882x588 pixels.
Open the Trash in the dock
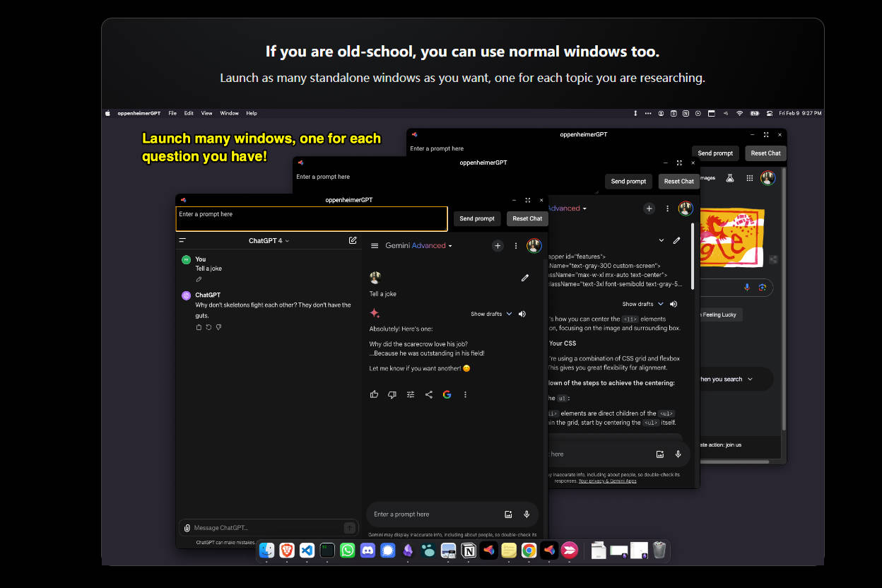click(x=659, y=550)
